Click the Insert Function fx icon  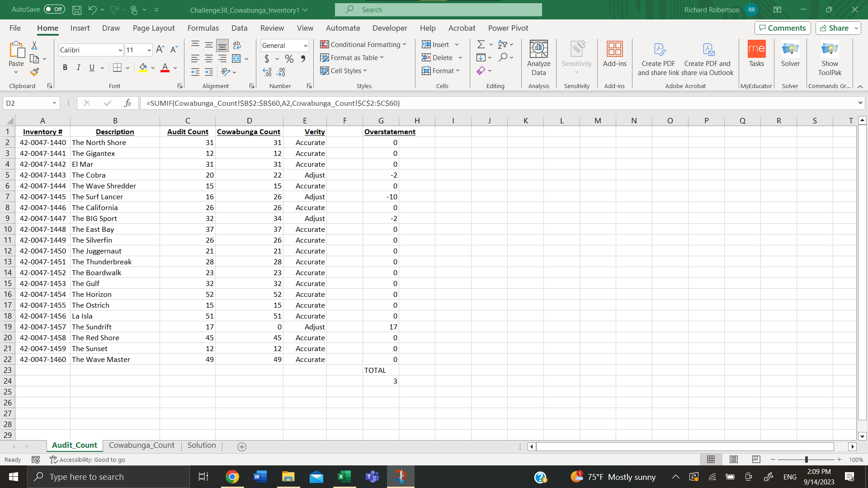[x=127, y=103]
